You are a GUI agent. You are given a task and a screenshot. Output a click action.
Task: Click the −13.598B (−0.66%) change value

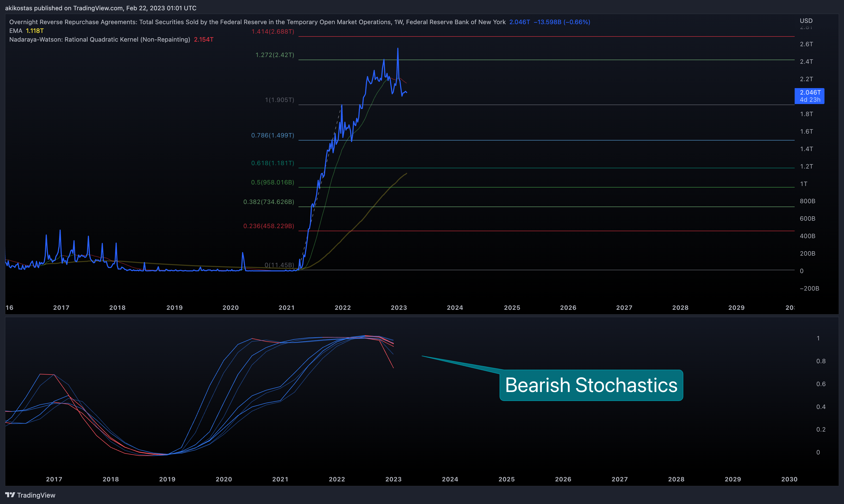562,22
